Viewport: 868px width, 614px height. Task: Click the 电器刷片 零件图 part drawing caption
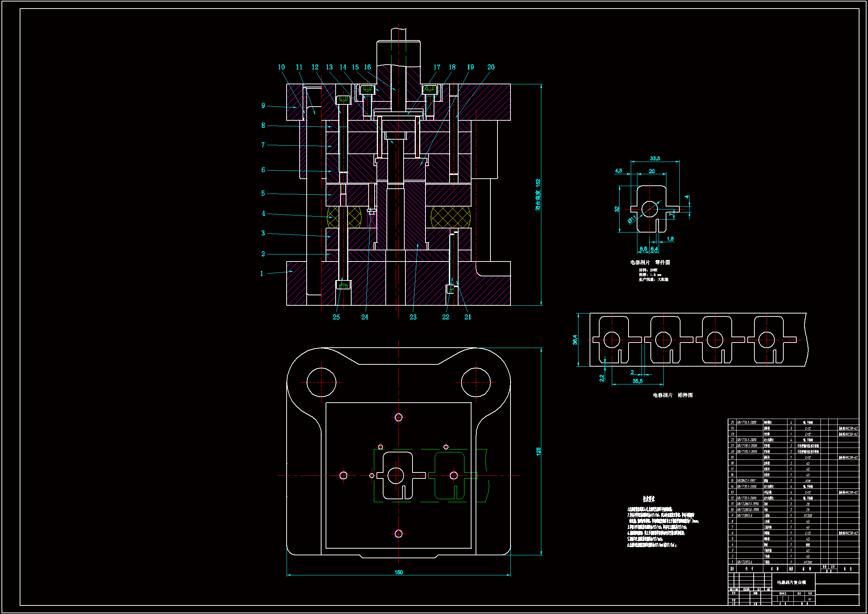650,263
